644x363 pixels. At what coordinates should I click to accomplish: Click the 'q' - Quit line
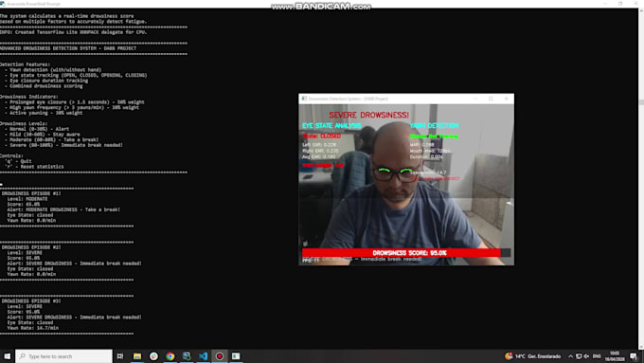point(18,161)
